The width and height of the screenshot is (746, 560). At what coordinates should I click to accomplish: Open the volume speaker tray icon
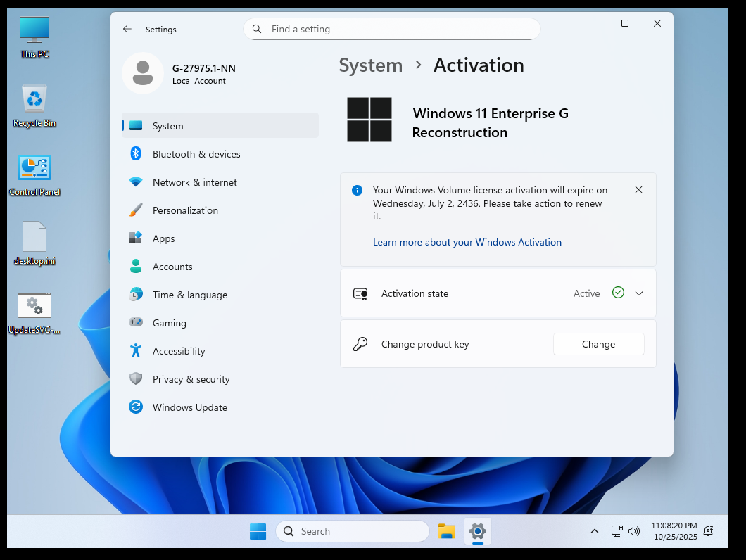tap(634, 531)
